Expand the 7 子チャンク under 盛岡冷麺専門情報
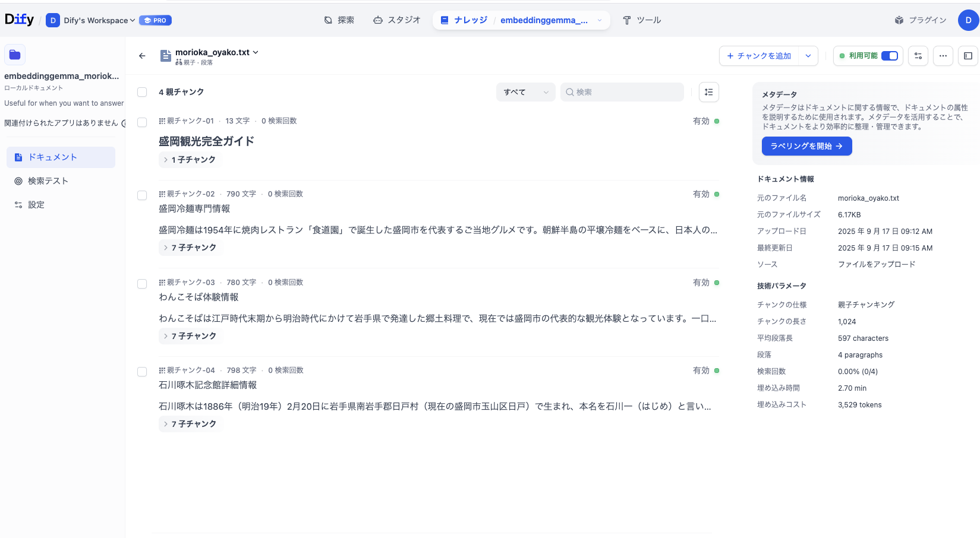 pos(190,247)
